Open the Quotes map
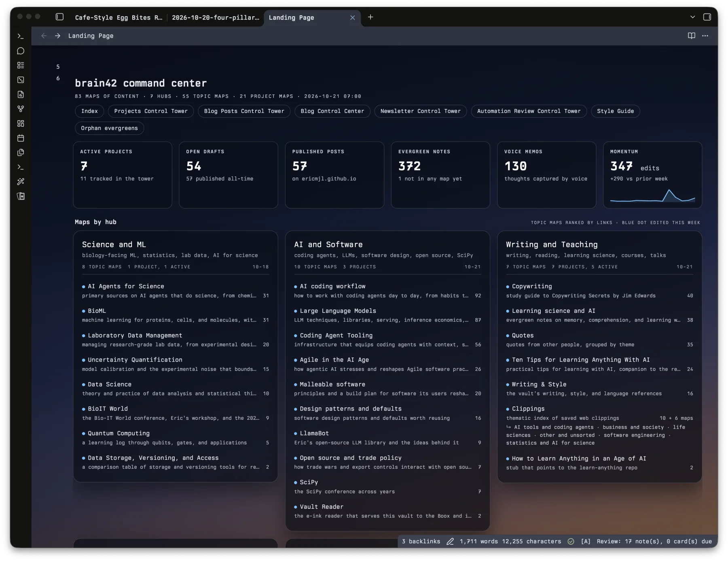The height and width of the screenshot is (561, 728). (523, 336)
